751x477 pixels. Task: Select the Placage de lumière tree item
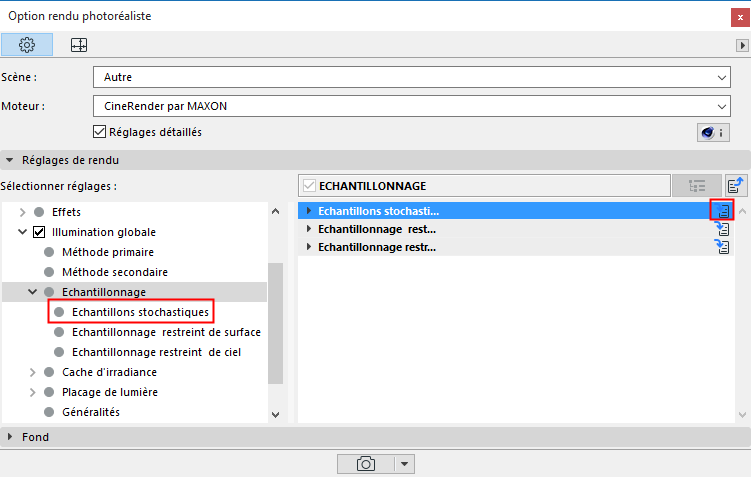point(110,392)
